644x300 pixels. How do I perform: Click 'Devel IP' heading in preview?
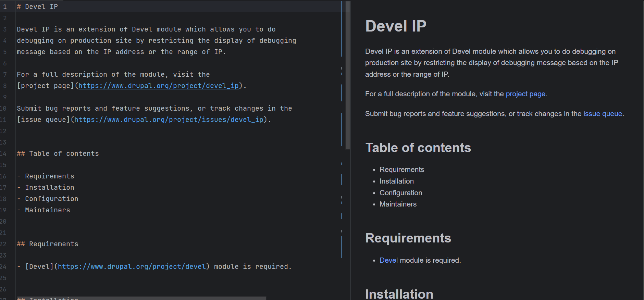point(396,26)
